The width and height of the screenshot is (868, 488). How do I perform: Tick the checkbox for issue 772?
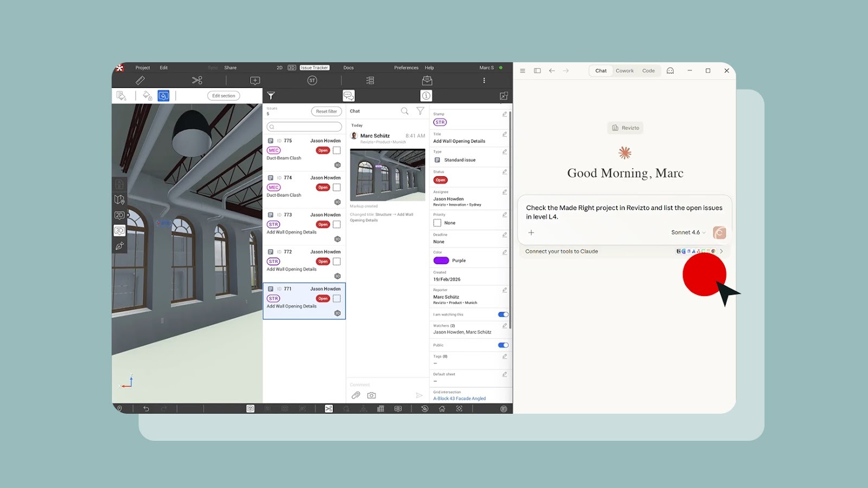click(337, 261)
